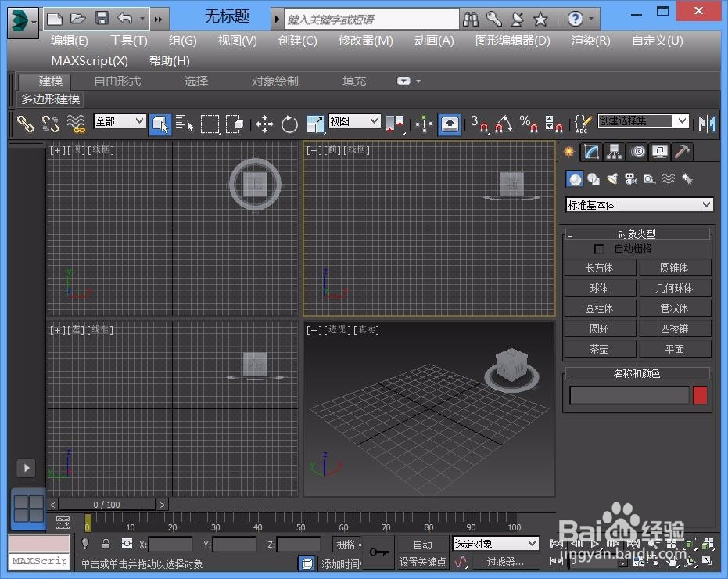Open the Lights category in Create panel
Screen dimensions: 728x579
[613, 179]
